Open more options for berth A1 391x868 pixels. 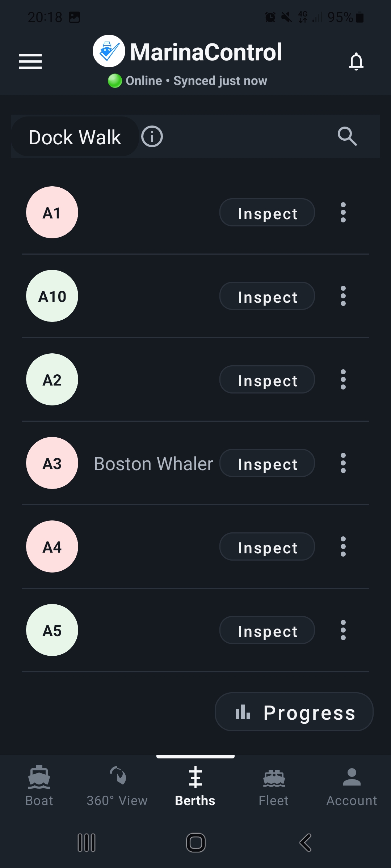pyautogui.click(x=343, y=212)
